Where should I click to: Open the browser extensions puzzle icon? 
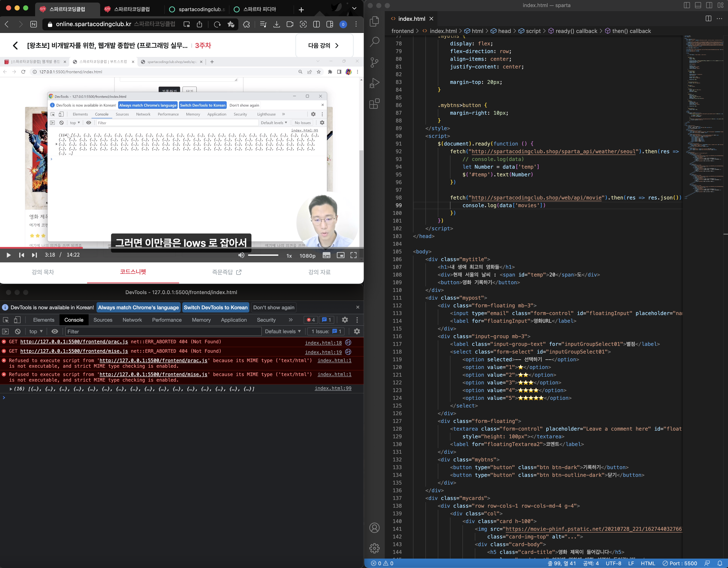(246, 24)
